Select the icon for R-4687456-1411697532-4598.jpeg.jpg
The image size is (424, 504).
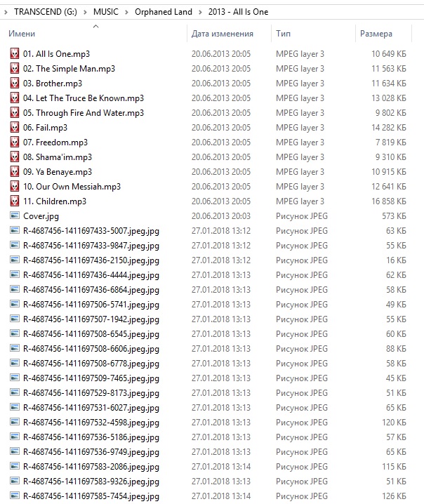(x=15, y=423)
